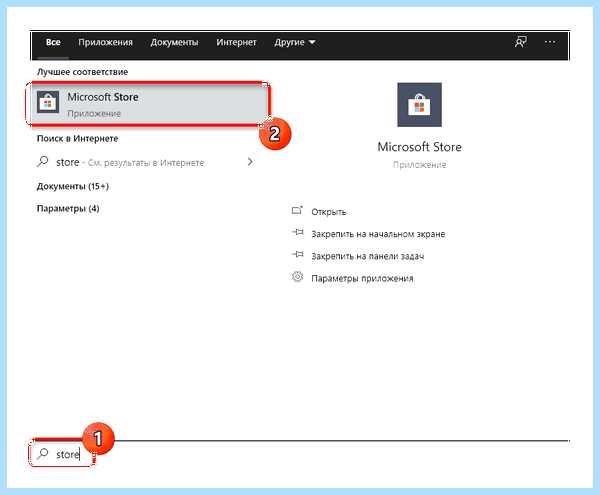This screenshot has width=600, height=495.
Task: Switch to the Документы tab
Action: click(174, 42)
